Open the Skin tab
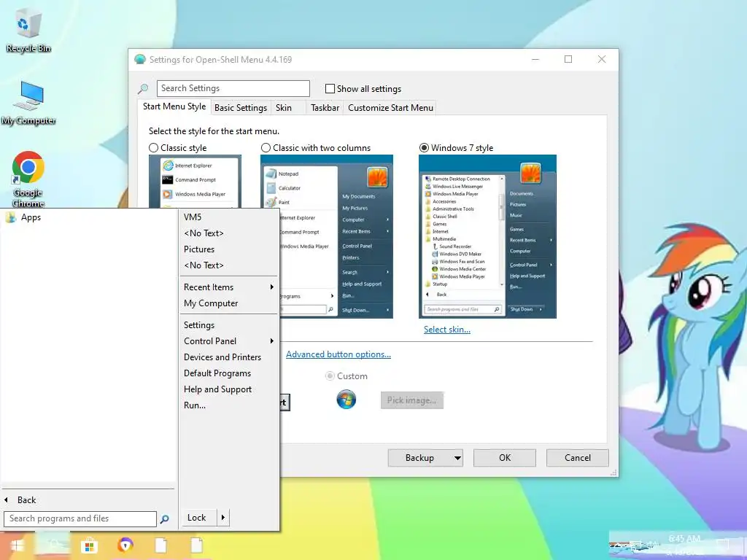The height and width of the screenshot is (560, 747). 284,108
